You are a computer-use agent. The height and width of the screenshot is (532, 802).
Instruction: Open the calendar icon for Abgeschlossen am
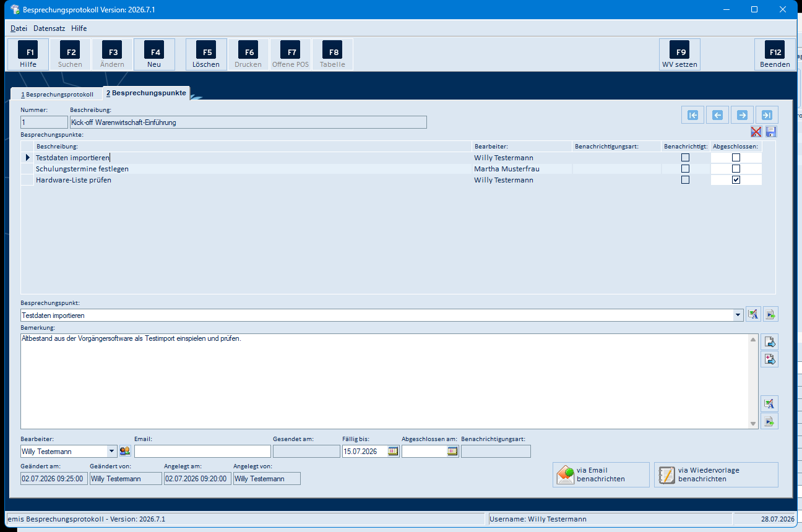pos(453,451)
